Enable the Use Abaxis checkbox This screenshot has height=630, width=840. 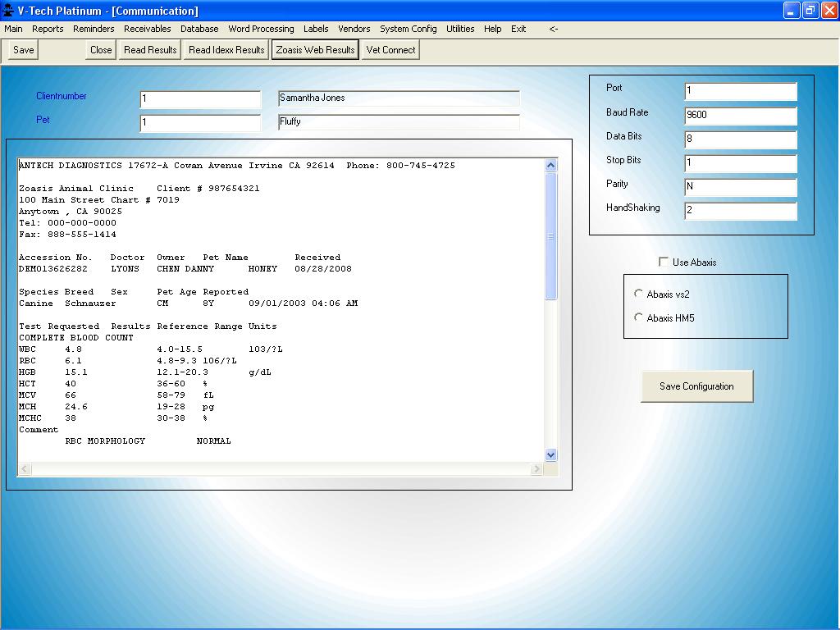663,262
